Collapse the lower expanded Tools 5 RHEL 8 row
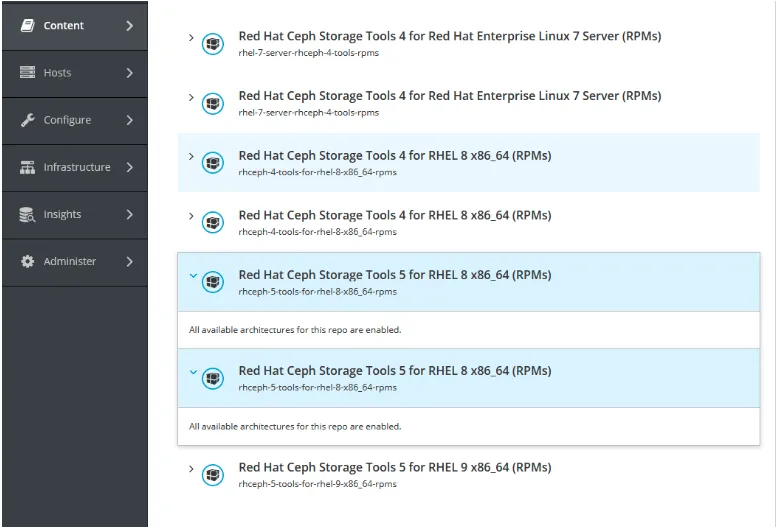776x527 pixels. coord(192,372)
